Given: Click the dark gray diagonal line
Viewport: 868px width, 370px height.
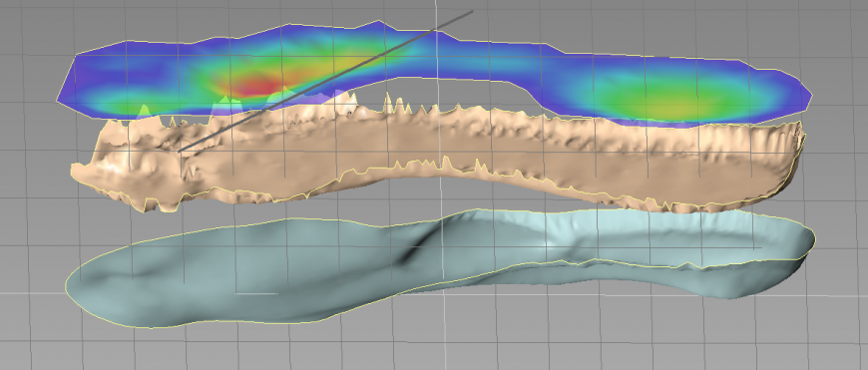Looking at the screenshot, I should (x=325, y=80).
